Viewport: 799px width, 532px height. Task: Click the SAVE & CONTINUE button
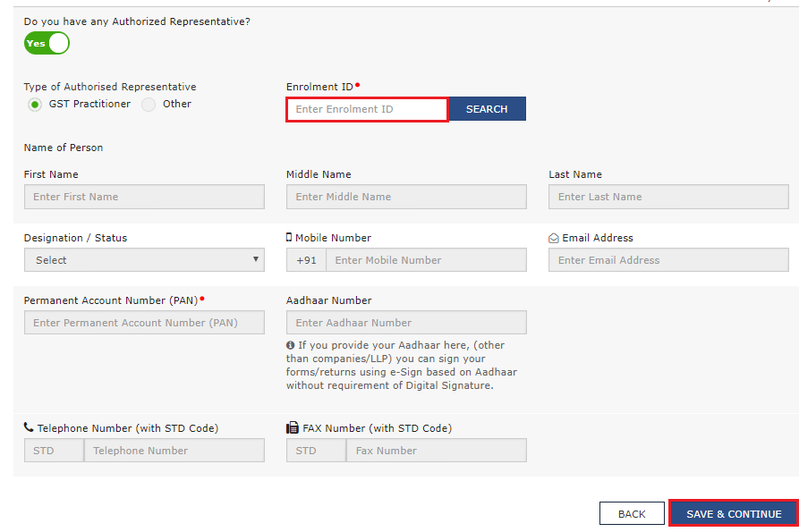(733, 514)
